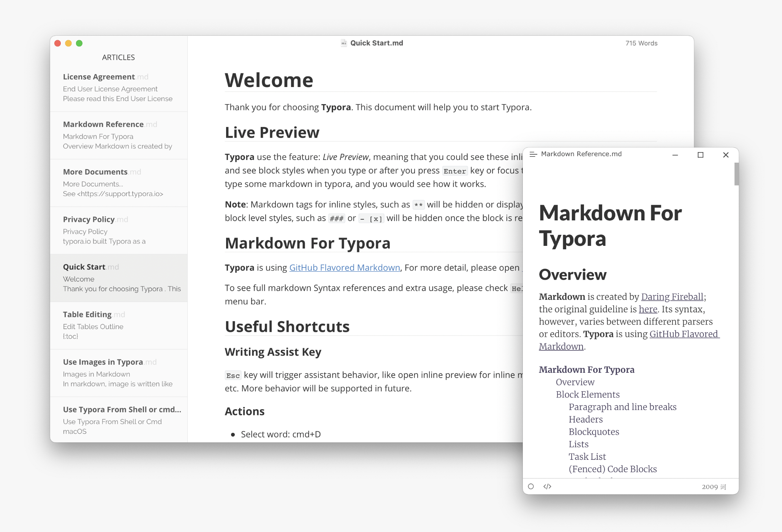
Task: Open the Daring Fireball link
Action: (672, 297)
